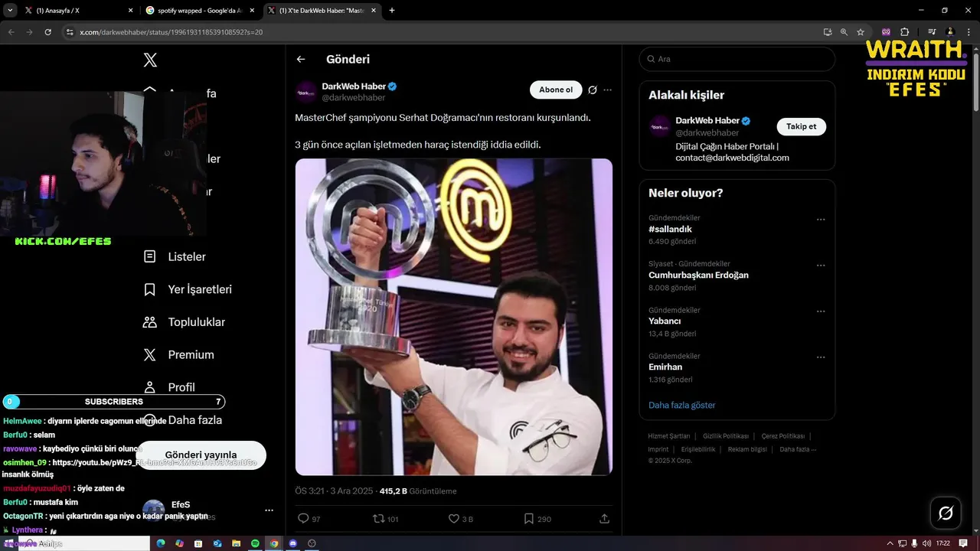Screen dimensions: 980x551
Task: Open #sallandık trending topic
Action: [670, 229]
